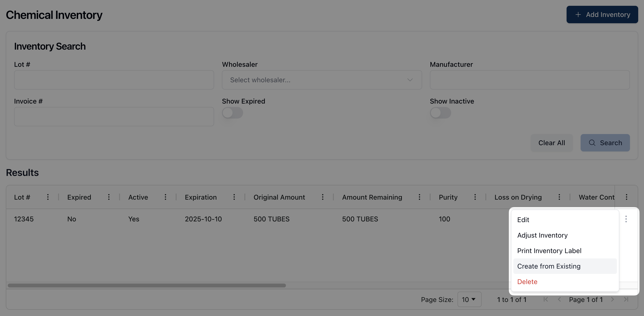Expand the Select wholesaler dropdown

tap(322, 80)
